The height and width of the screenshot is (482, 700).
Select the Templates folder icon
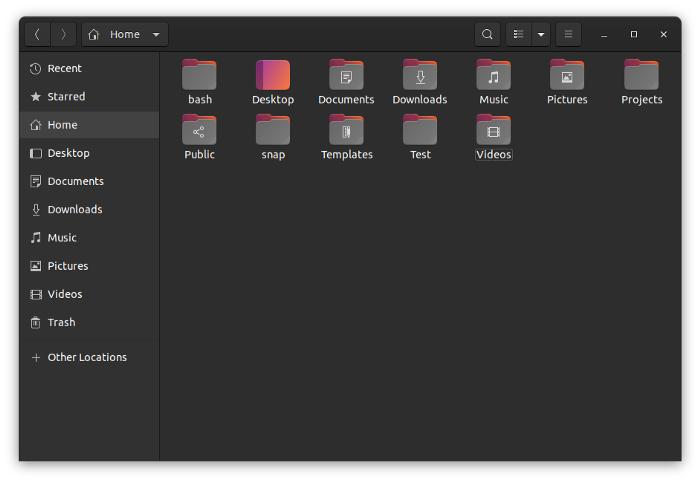pos(346,130)
